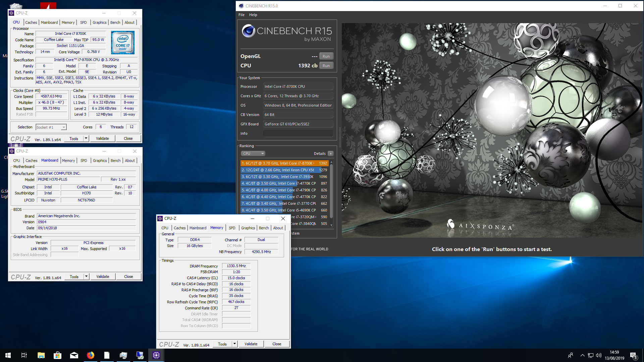This screenshot has width=644, height=362.
Task: Select ranking entry i7-3930K 1096
Action: (x=284, y=177)
